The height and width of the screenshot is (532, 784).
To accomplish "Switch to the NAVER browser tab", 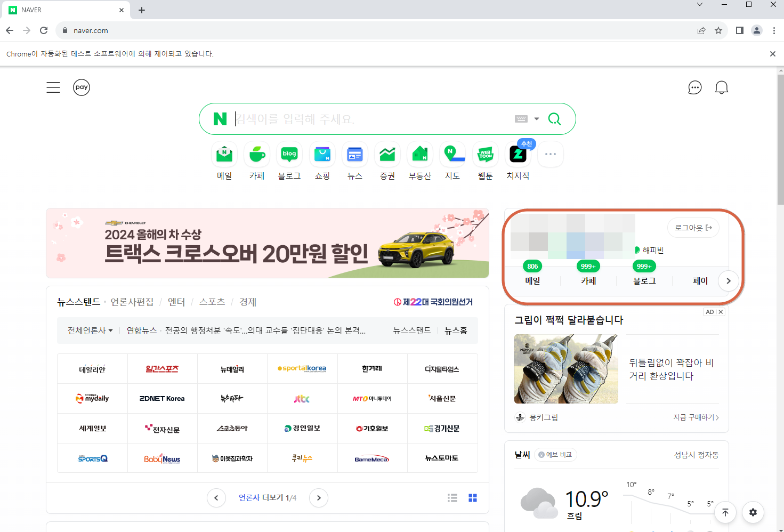I will [67, 10].
